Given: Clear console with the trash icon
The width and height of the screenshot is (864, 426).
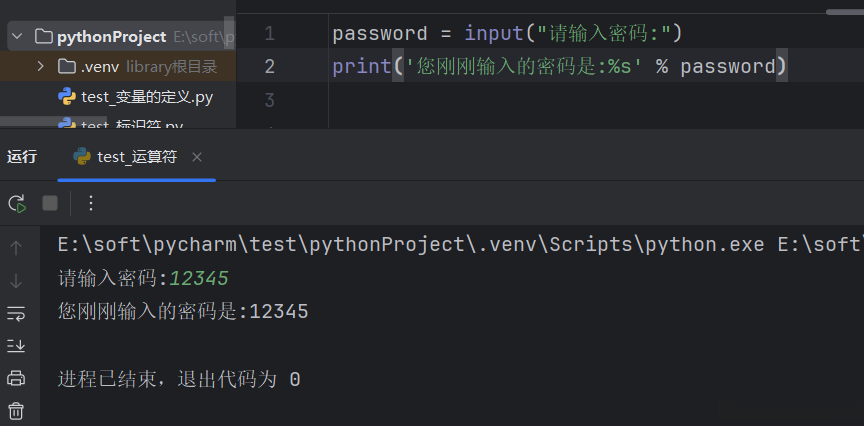Looking at the screenshot, I should (x=16, y=410).
